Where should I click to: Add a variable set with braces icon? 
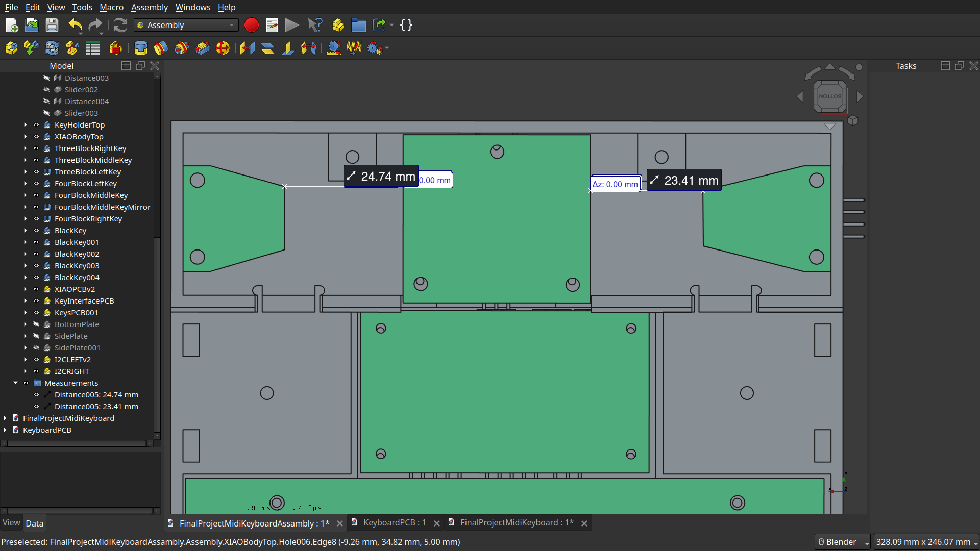(406, 25)
